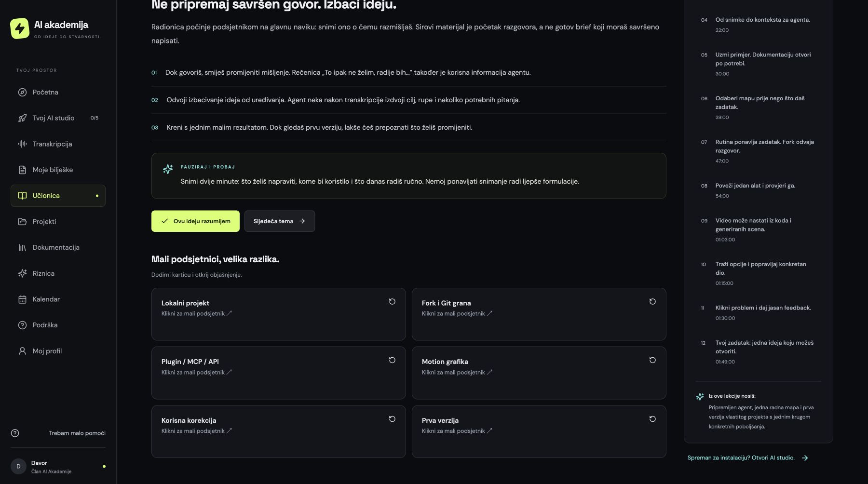Click the help circle icon near Trebam malo pomoći
Viewport: 868px width, 484px height.
pyautogui.click(x=15, y=433)
